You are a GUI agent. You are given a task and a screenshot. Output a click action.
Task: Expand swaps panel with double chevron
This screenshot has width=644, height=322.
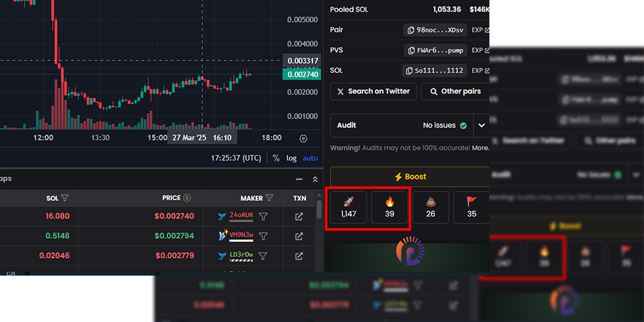pos(315,179)
